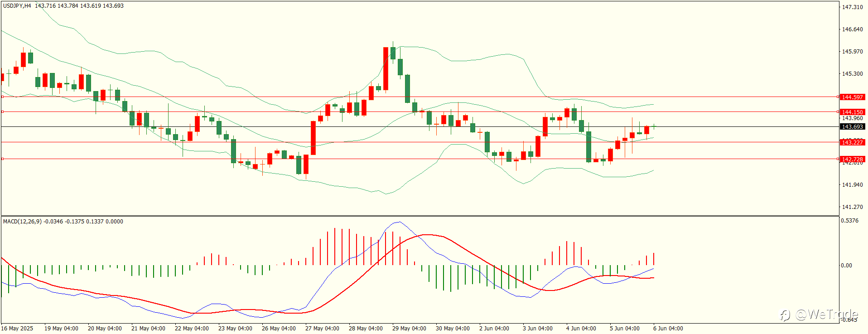Image resolution: width=868 pixels, height=334 pixels.
Task: Click the 141.270 price axis label
Action: point(852,207)
